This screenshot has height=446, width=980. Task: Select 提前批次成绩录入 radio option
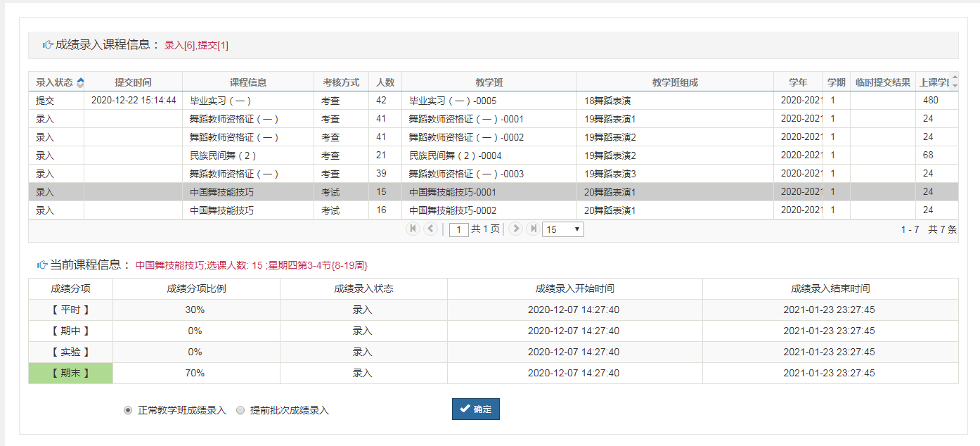pyautogui.click(x=240, y=410)
